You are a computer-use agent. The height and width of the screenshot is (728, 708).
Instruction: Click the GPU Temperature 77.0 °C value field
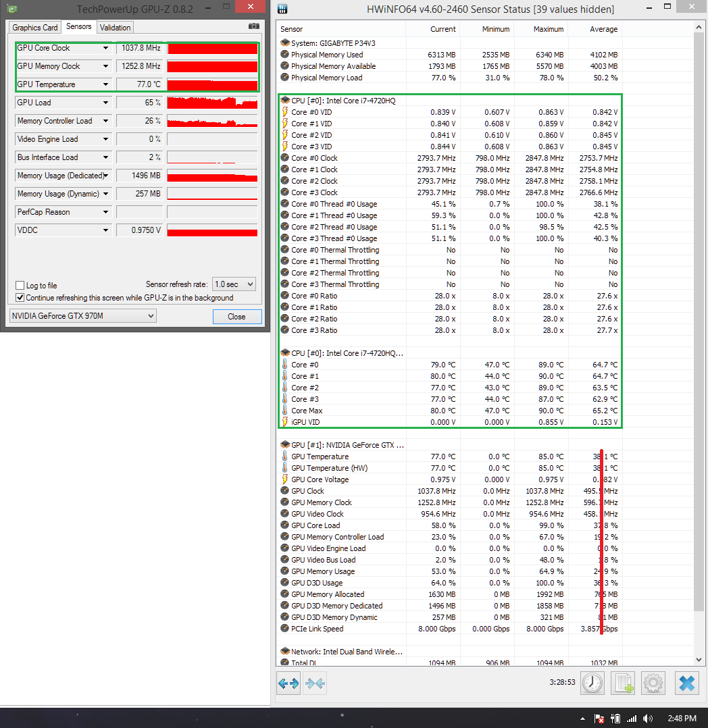(140, 84)
